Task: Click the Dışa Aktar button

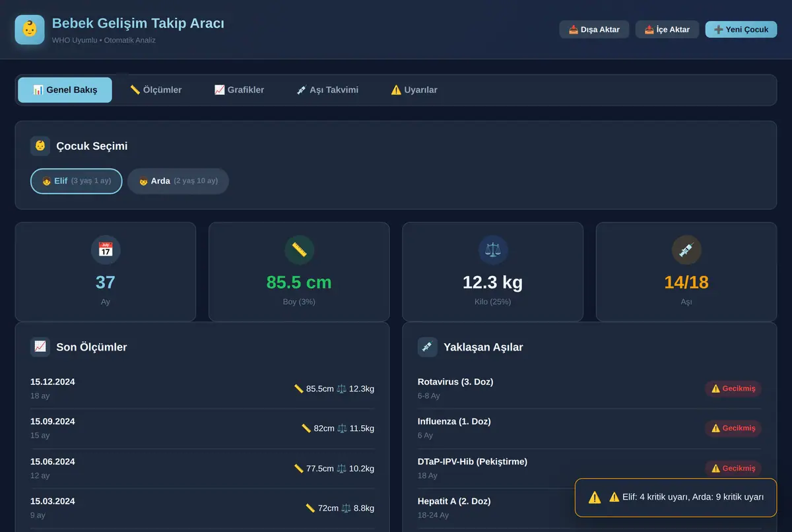Action: tap(594, 30)
